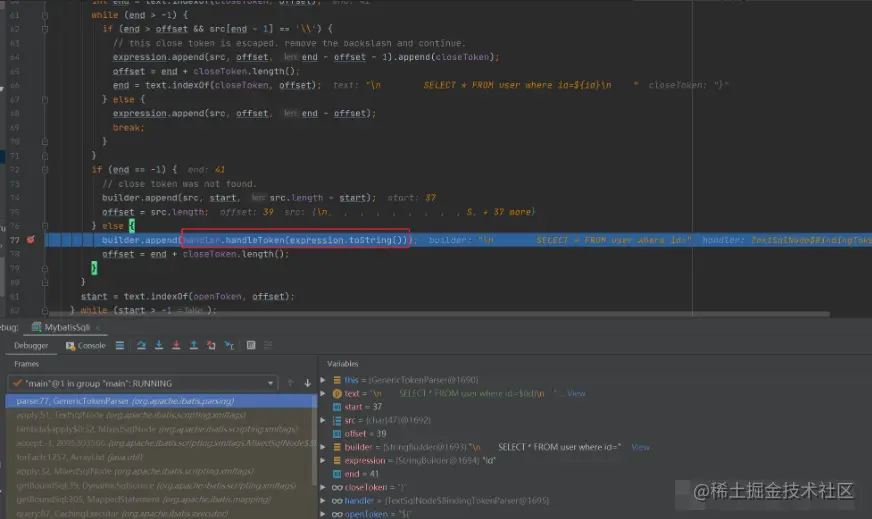Expand the 'text' variable node
Viewport: 872px width, 519px height.
click(323, 393)
